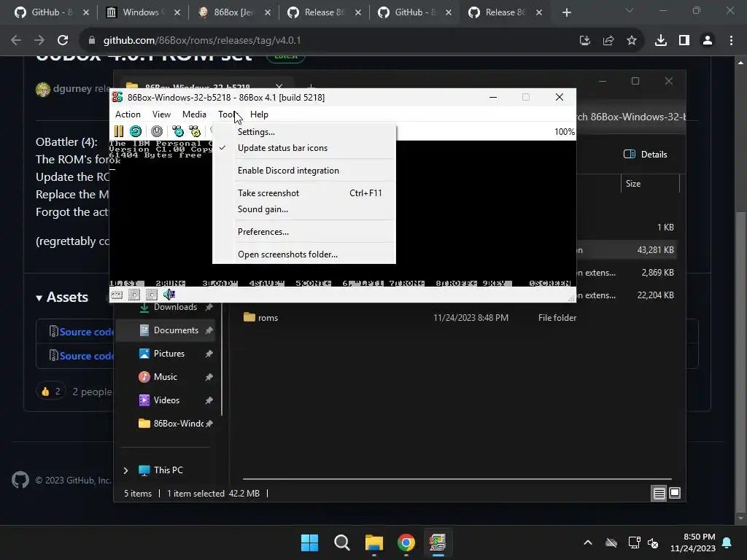Open File Explorer from taskbar
747x560 pixels.
[x=374, y=542]
